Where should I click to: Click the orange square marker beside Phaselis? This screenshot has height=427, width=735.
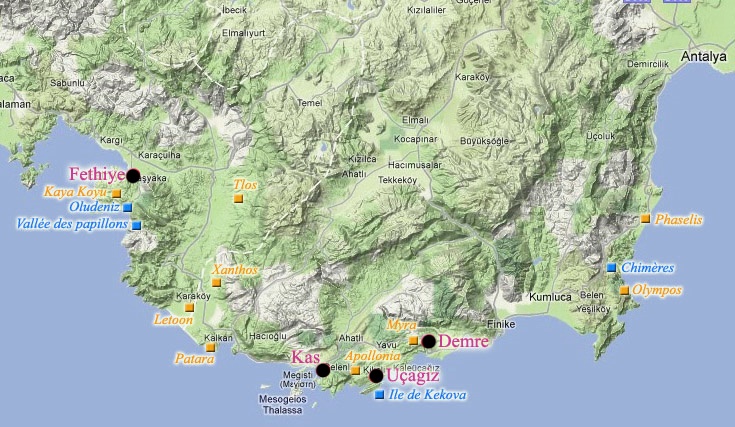[x=645, y=218]
